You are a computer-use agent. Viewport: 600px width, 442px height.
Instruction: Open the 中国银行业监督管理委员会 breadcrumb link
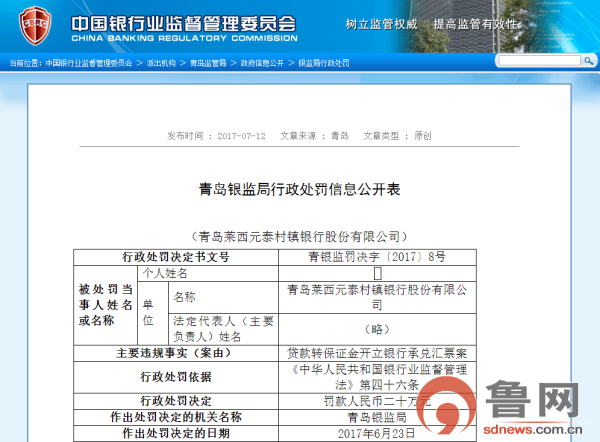tap(89, 63)
